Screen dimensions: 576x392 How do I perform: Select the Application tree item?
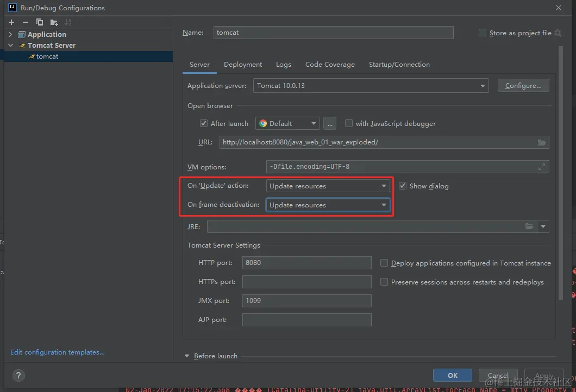click(x=47, y=34)
